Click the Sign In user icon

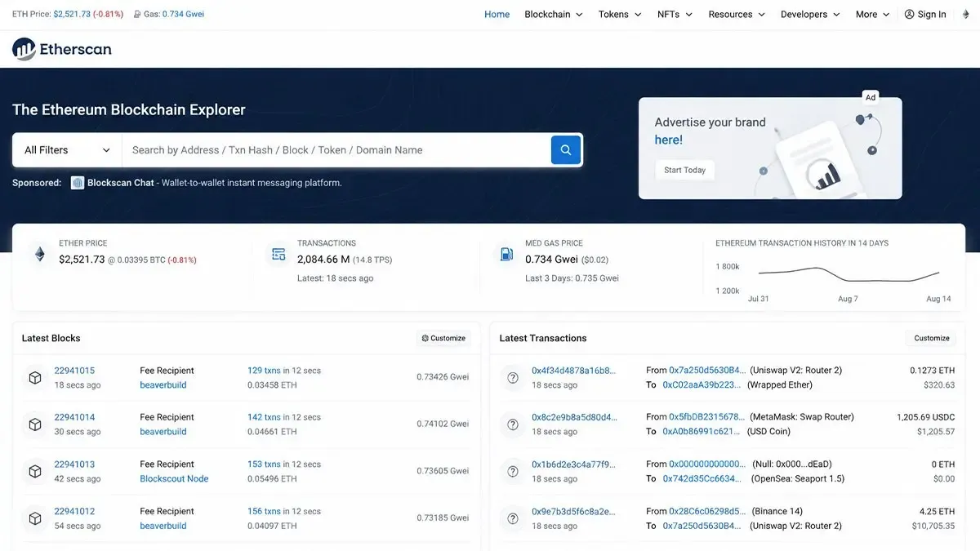910,15
